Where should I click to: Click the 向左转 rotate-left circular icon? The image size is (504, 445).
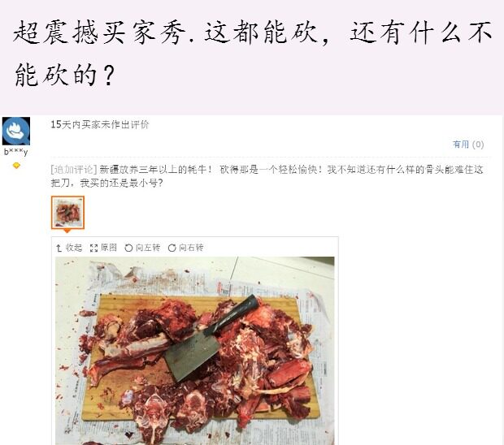(128, 248)
